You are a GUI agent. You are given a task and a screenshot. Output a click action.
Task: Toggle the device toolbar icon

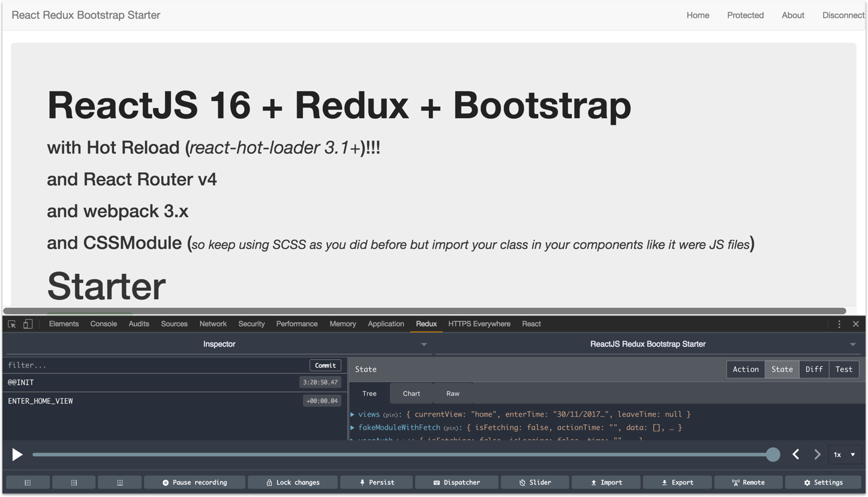click(28, 324)
